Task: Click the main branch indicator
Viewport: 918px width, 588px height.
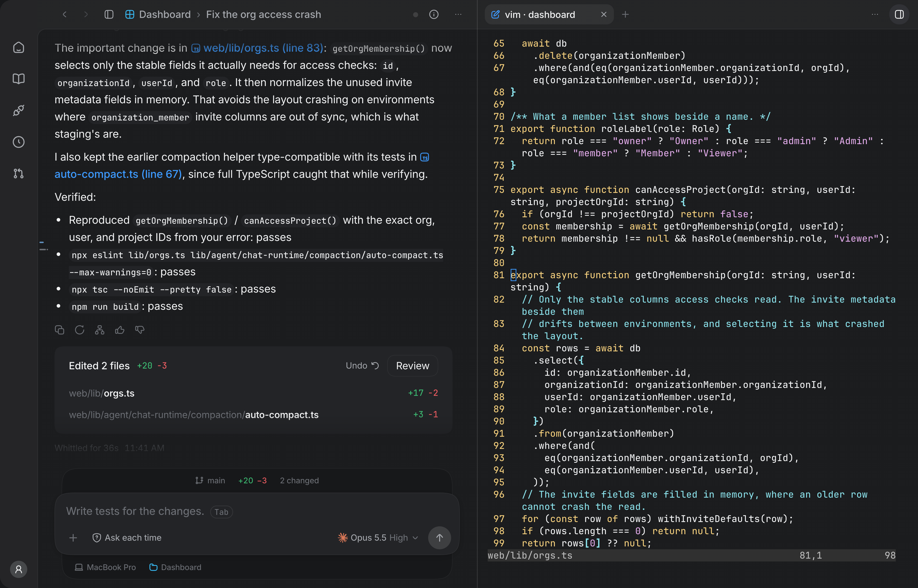Action: pyautogui.click(x=210, y=480)
